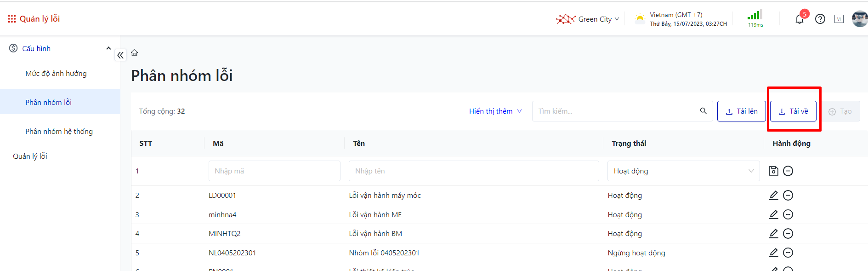868x271 pixels.
Task: Click the STT column header
Action: (x=146, y=144)
